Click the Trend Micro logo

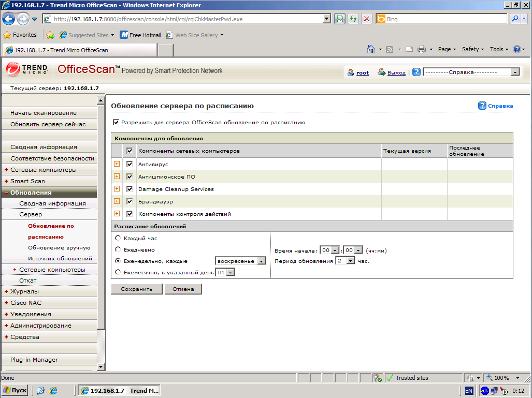[27, 69]
